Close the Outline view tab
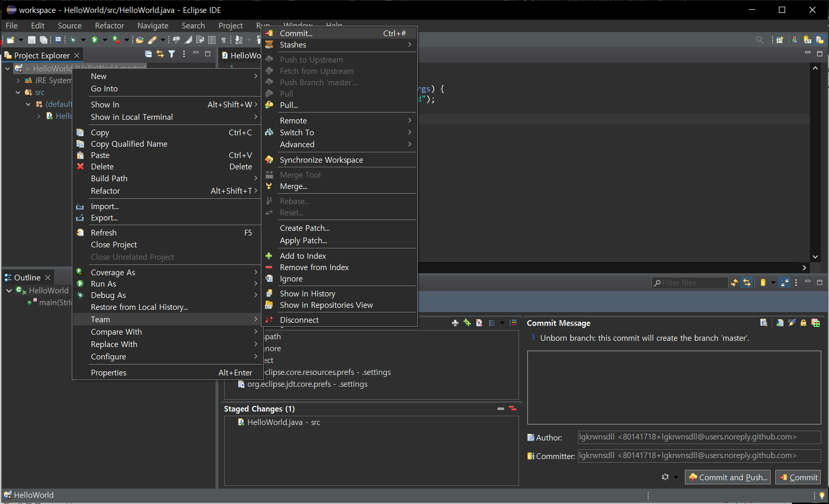The width and height of the screenshot is (829, 504). (48, 278)
